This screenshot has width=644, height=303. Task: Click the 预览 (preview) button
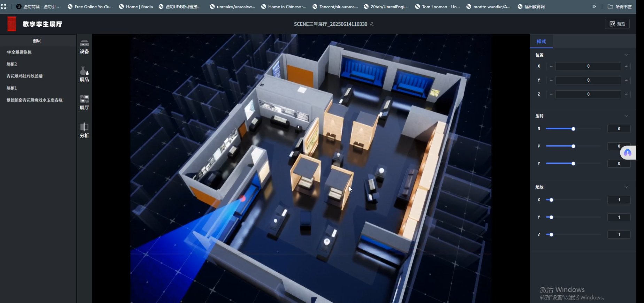click(x=617, y=24)
